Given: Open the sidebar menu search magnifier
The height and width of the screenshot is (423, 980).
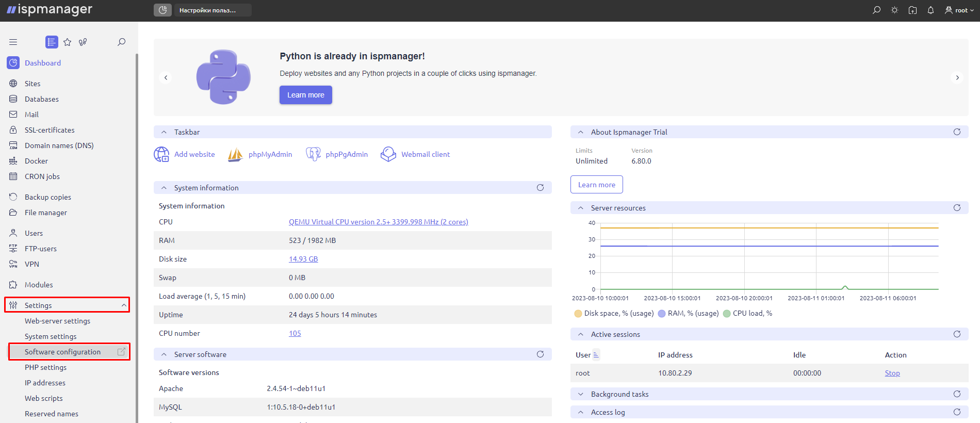Looking at the screenshot, I should 122,42.
